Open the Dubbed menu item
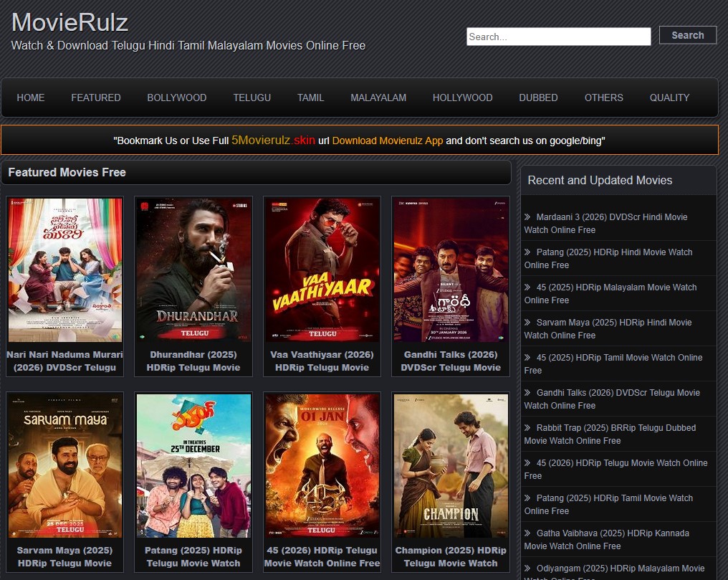The width and height of the screenshot is (728, 580). pyautogui.click(x=538, y=98)
